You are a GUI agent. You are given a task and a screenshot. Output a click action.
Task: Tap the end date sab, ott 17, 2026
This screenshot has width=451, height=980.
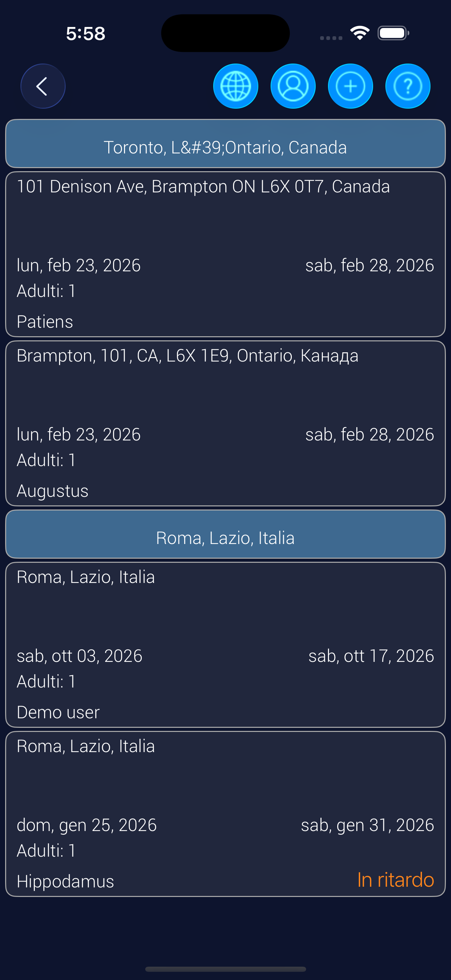tap(371, 656)
